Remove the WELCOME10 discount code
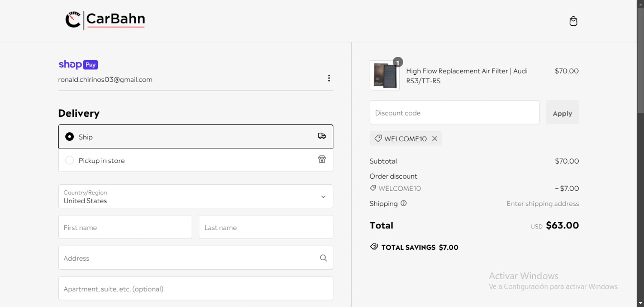This screenshot has height=307, width=644. (x=434, y=139)
